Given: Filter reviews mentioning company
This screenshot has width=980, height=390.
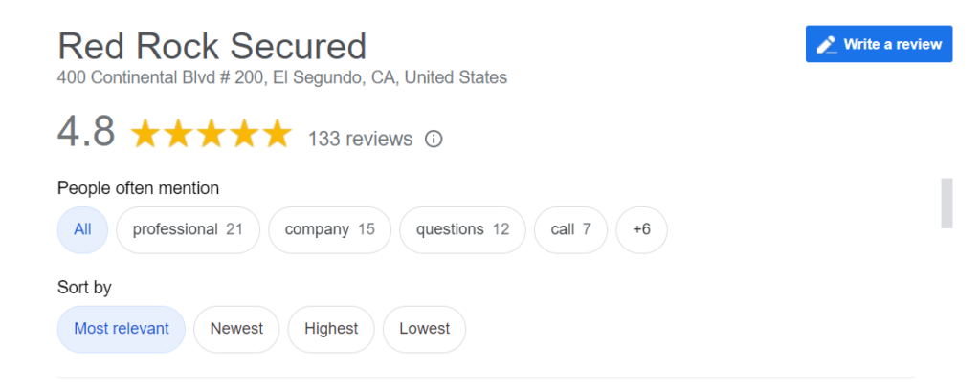Looking at the screenshot, I should pos(329,229).
